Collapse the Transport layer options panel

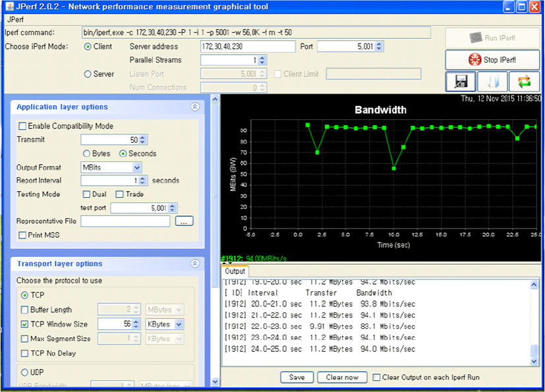pyautogui.click(x=195, y=264)
